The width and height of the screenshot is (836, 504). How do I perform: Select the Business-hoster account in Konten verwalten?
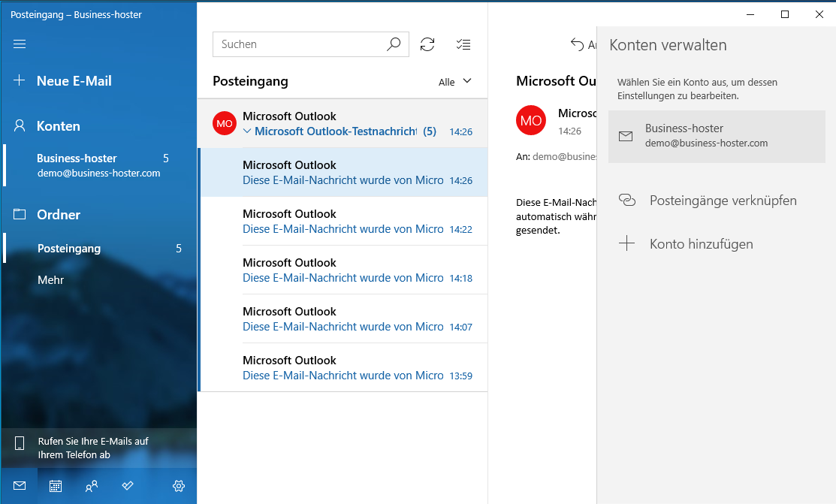[x=717, y=137]
